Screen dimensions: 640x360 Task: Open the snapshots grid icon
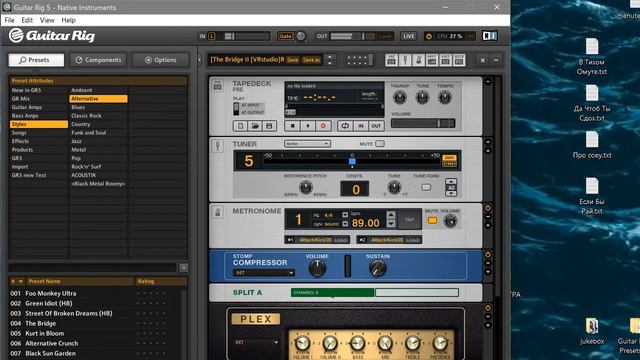(359, 60)
